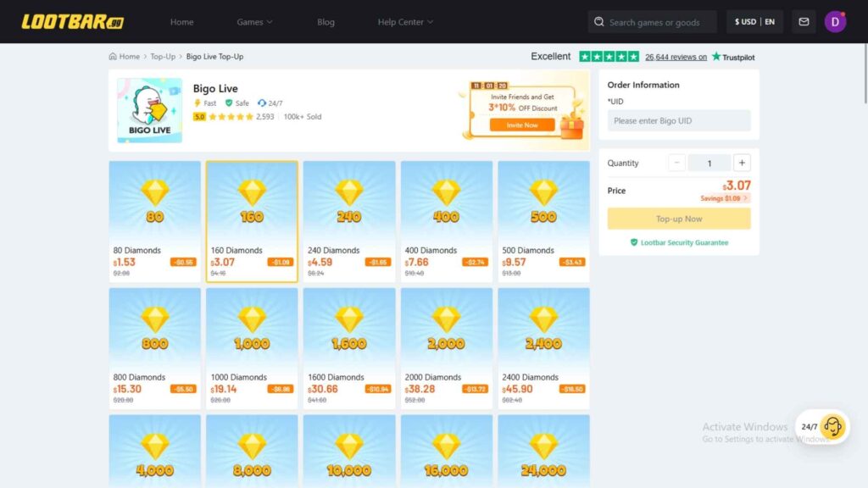Click the Invite Now button
This screenshot has width=868, height=488.
tap(522, 125)
